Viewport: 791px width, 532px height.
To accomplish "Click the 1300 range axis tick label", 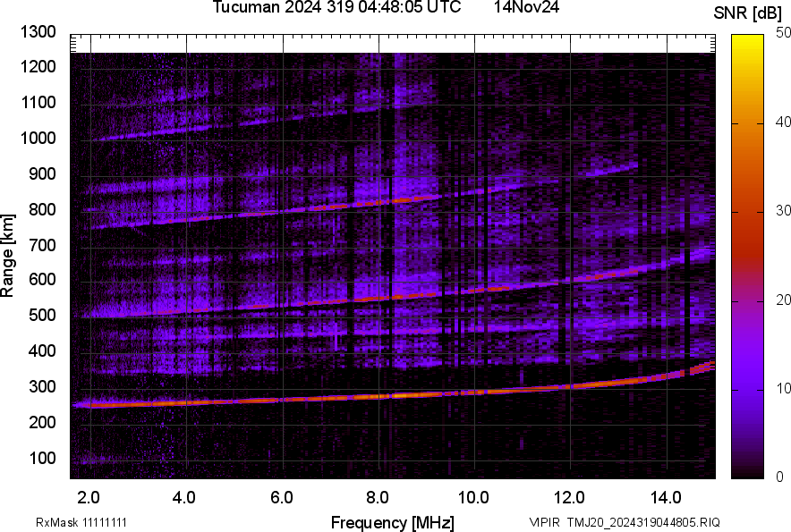I will pyautogui.click(x=39, y=32).
